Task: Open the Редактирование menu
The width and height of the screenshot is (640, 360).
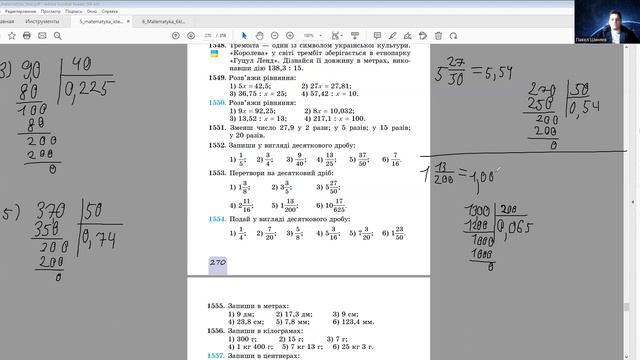Action: coord(20,11)
